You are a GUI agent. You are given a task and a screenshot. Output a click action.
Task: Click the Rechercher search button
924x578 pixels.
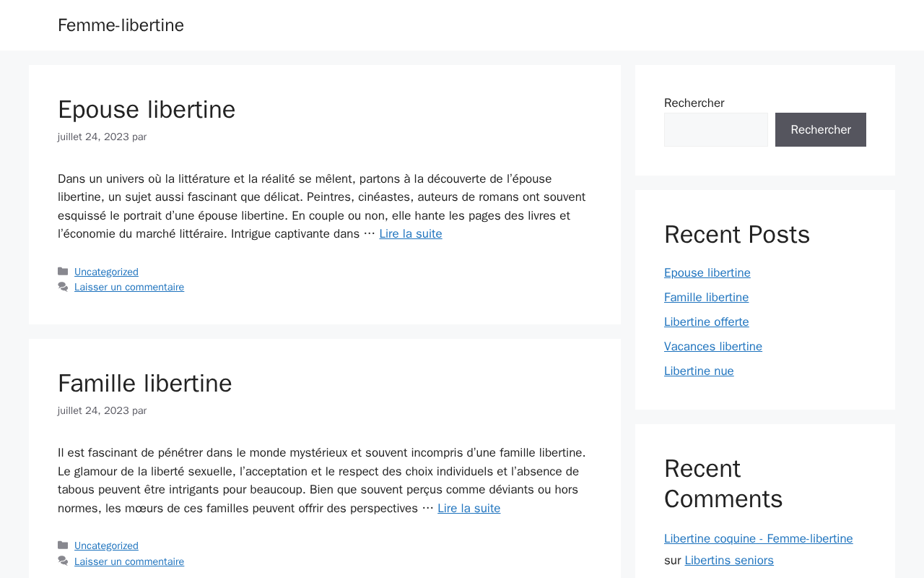[821, 129]
